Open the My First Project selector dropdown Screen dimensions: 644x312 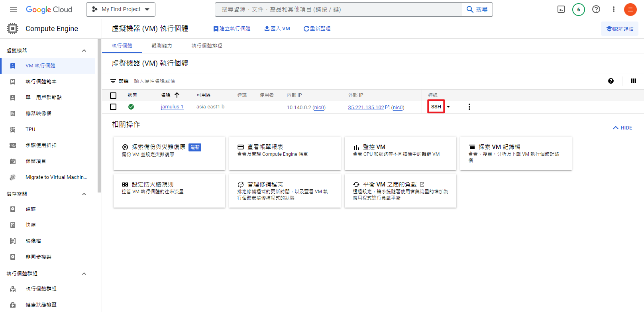tap(121, 9)
